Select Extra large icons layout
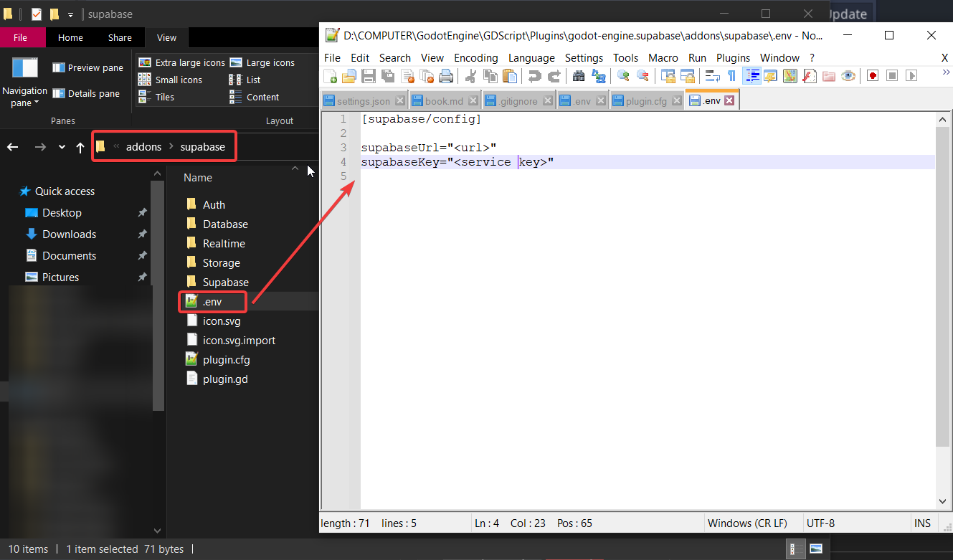 [x=181, y=62]
